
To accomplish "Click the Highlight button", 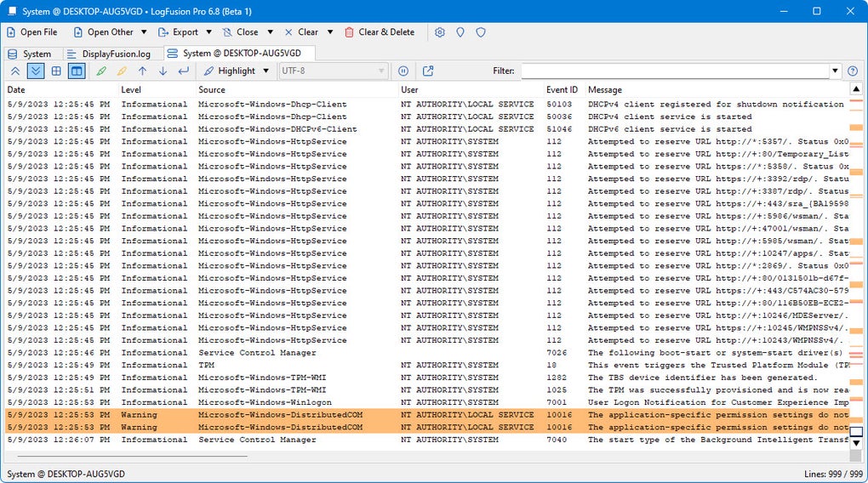I will pyautogui.click(x=229, y=71).
